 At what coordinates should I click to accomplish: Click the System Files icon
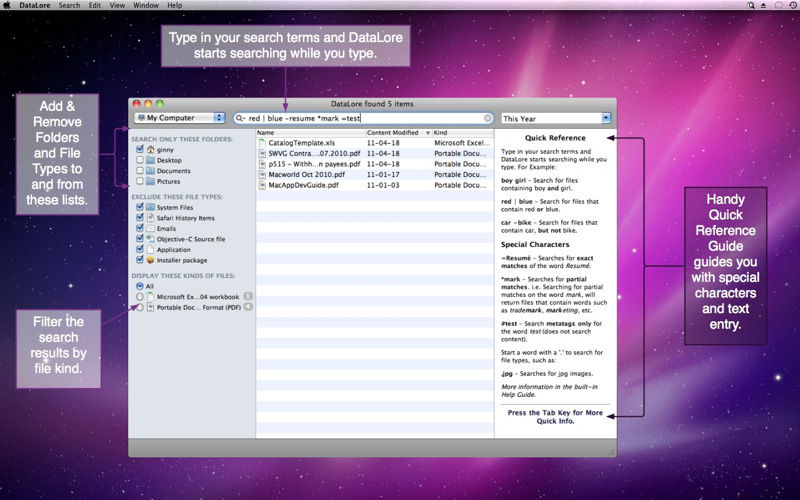tap(151, 207)
